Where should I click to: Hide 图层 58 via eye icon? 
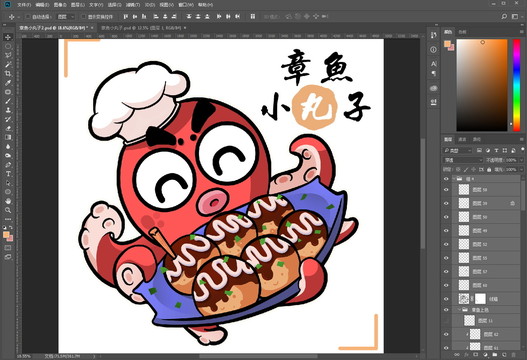(446, 190)
